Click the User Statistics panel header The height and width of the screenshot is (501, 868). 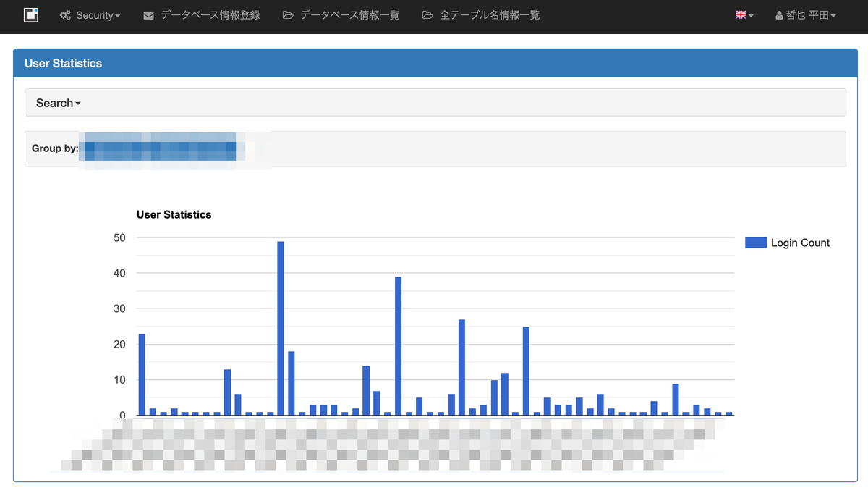click(x=435, y=63)
